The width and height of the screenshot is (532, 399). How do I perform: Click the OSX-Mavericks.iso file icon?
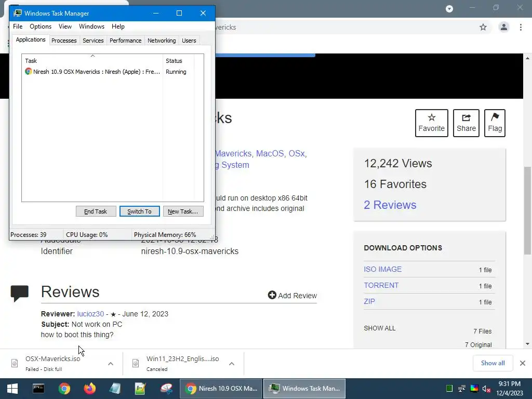tap(15, 363)
